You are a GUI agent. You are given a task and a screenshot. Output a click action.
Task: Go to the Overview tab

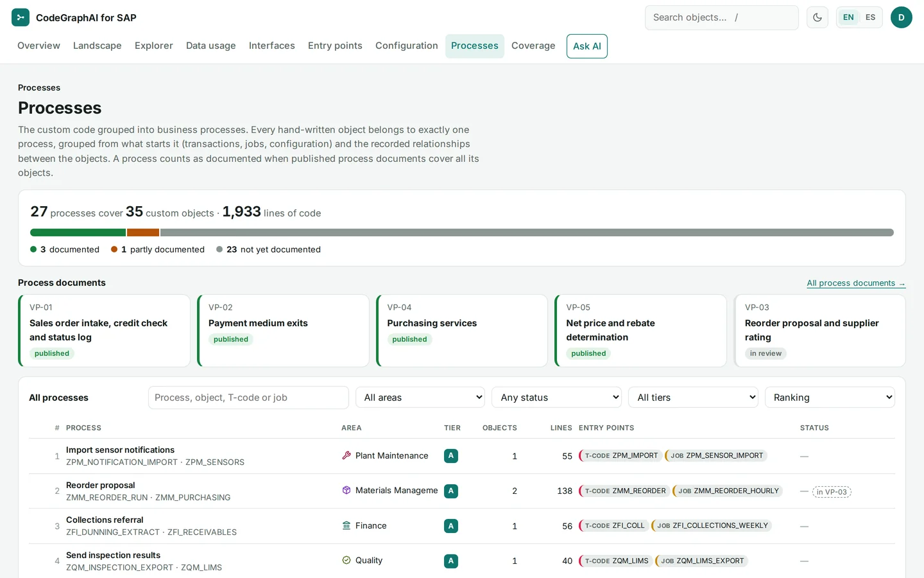[38, 46]
